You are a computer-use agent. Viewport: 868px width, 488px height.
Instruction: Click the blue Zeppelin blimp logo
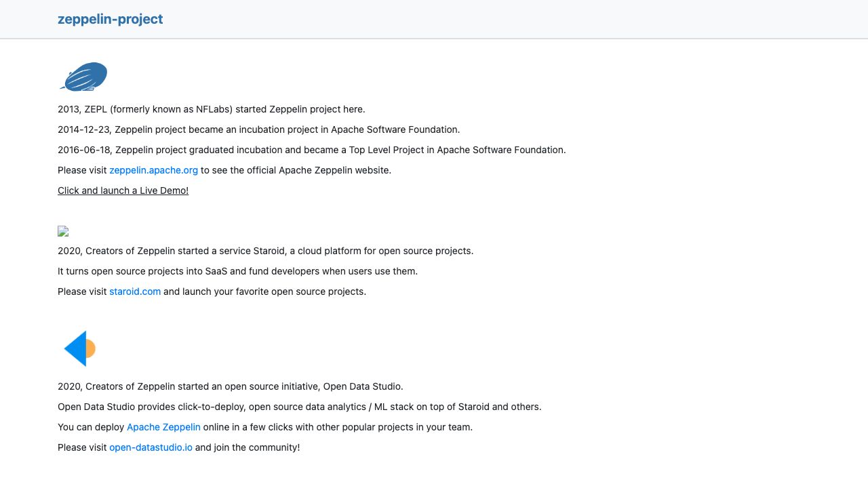(84, 77)
